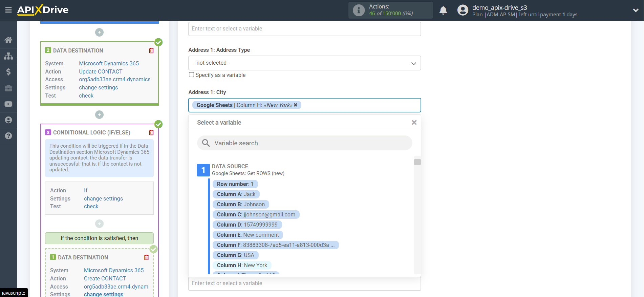Click Microsoft Dynamics 365 link in Create block
The image size is (644, 297).
point(114,270)
